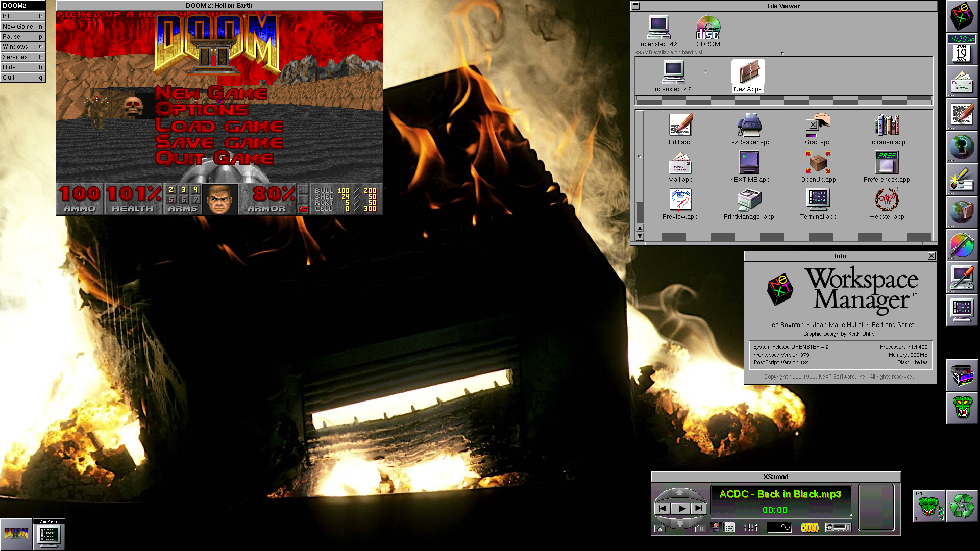Screen dimensions: 980x551
Task: Open Preferences.app in File Viewer
Action: click(887, 163)
